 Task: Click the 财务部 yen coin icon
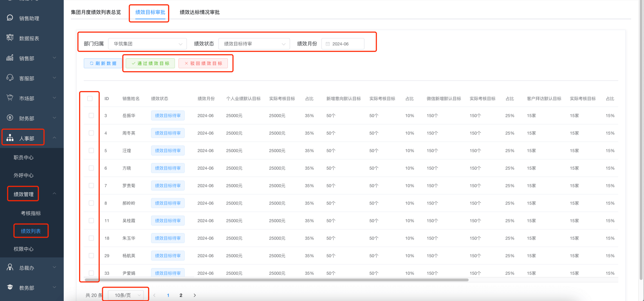10,118
